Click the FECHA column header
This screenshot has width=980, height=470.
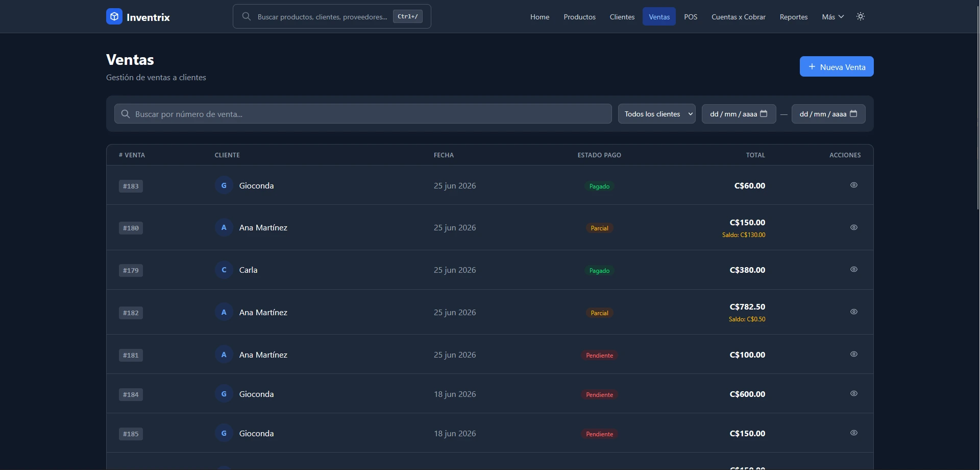pos(444,155)
